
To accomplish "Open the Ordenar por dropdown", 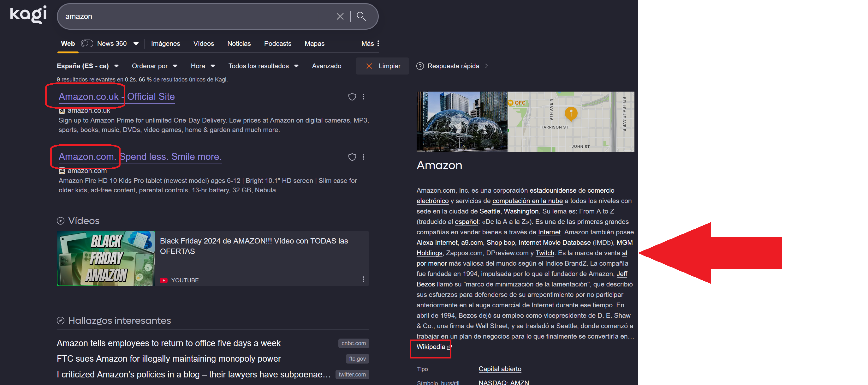I will click(x=154, y=66).
